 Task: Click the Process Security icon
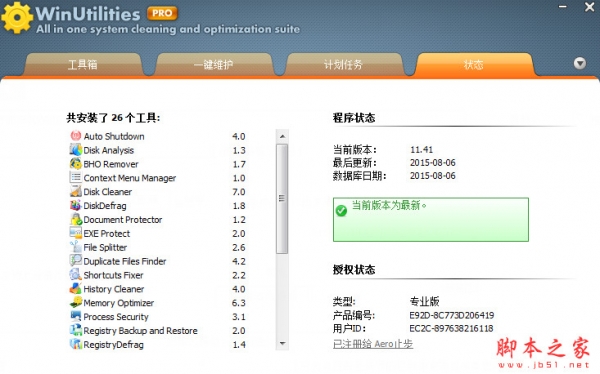(x=76, y=316)
